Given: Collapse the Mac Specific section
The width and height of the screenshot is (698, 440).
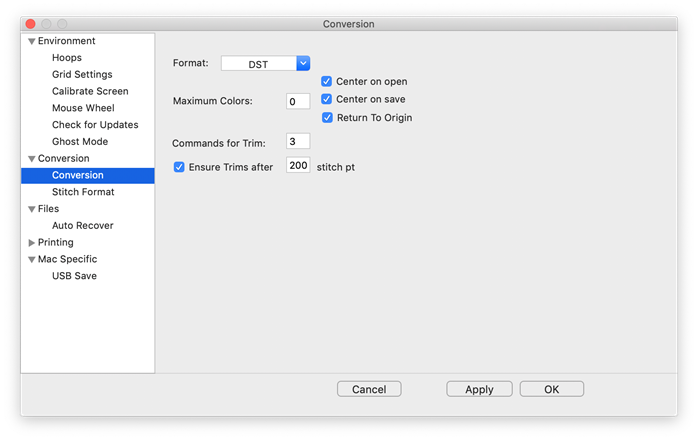Looking at the screenshot, I should (32, 259).
